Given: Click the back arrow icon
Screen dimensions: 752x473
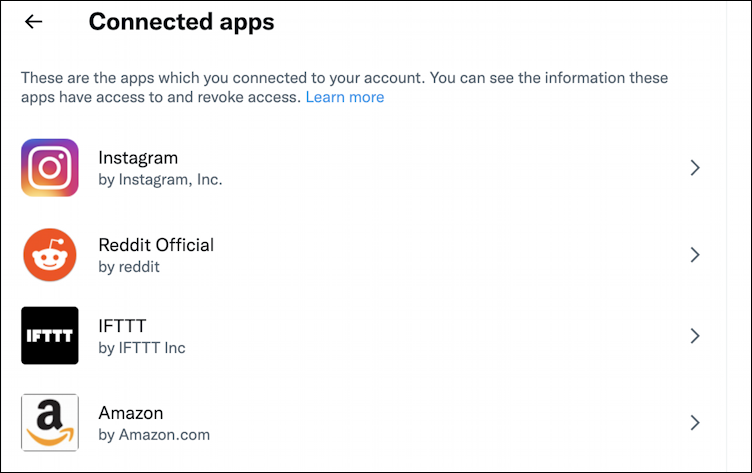Looking at the screenshot, I should (x=34, y=21).
